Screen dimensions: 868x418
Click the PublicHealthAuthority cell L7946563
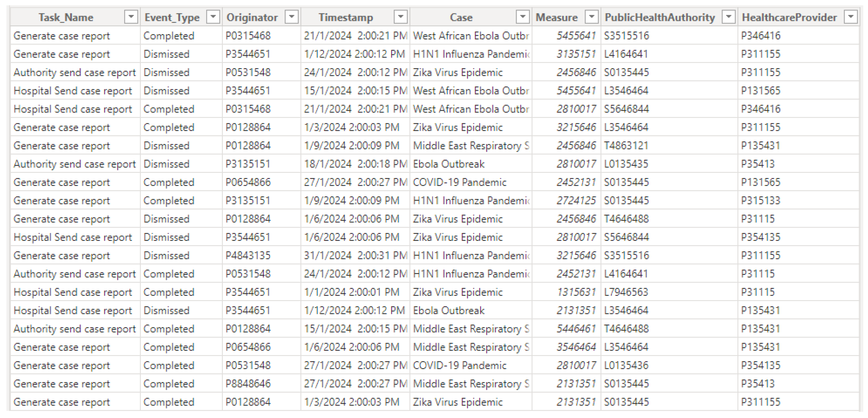point(626,292)
